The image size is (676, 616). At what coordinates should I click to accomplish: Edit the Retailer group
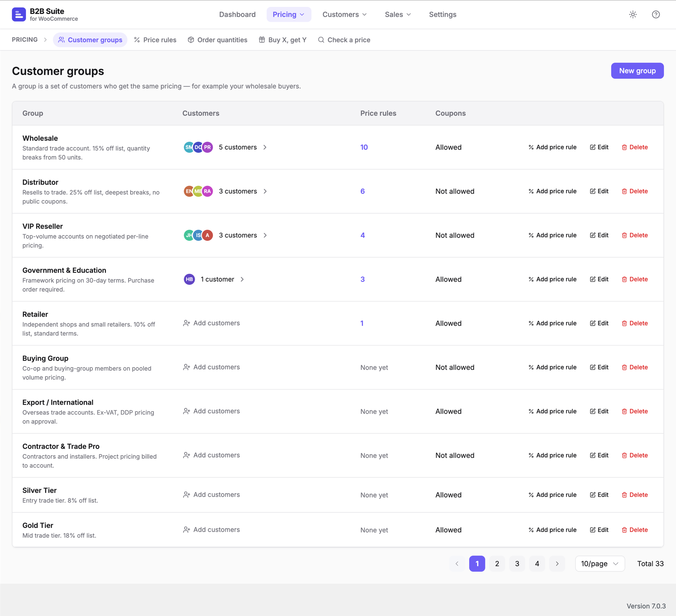[x=599, y=323]
